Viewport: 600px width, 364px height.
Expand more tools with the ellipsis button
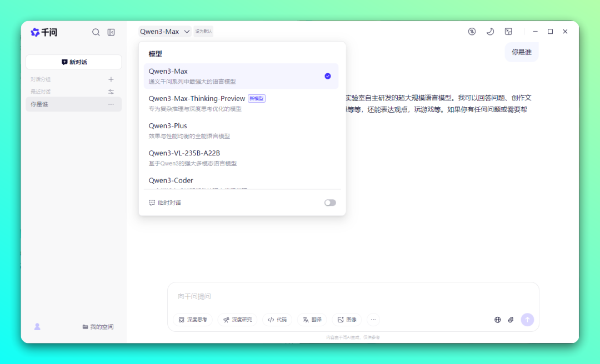[x=373, y=320]
